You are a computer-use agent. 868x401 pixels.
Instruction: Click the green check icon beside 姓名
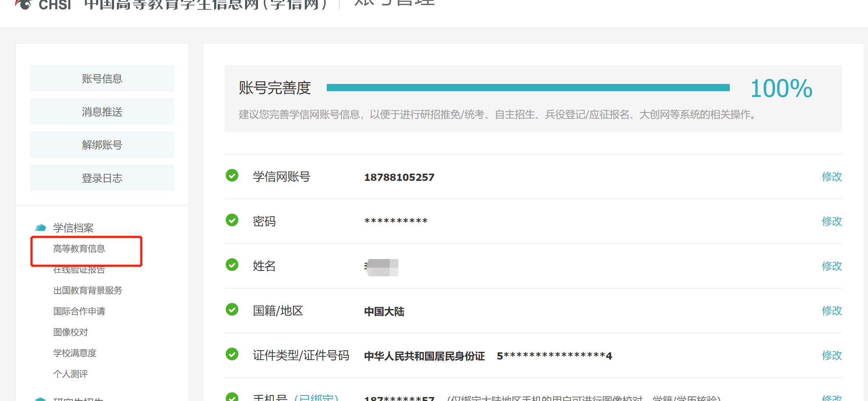click(232, 265)
